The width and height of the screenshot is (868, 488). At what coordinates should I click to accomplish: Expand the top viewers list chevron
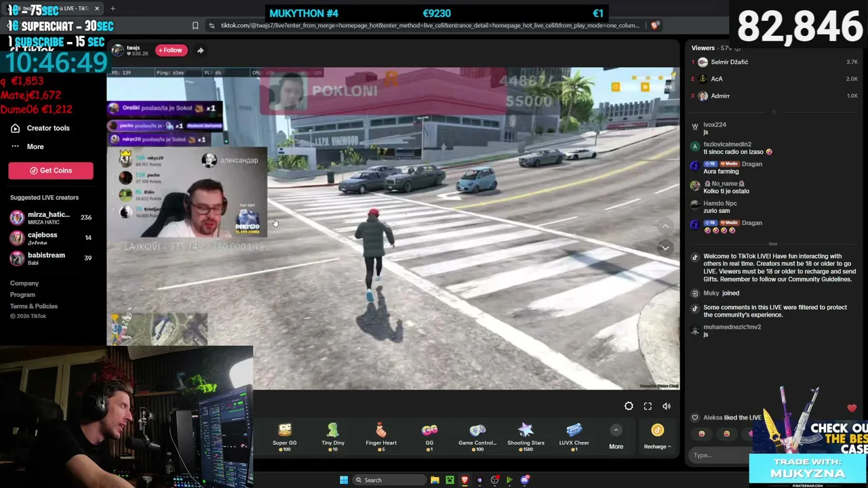(773, 113)
